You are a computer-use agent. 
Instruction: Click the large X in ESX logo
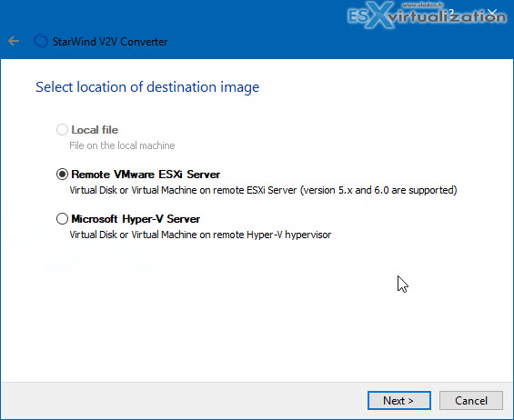pos(381,15)
